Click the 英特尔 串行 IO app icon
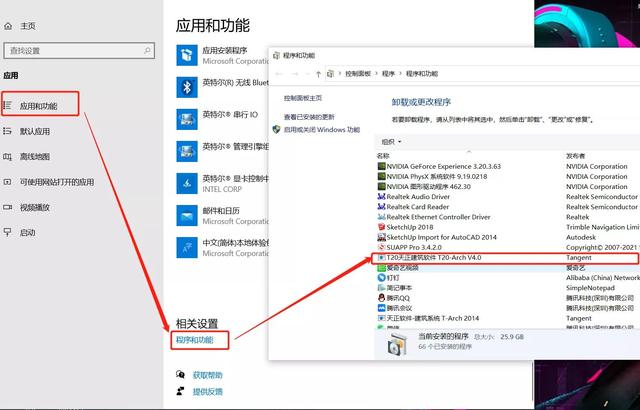Viewport: 640px width, 410px height. tap(187, 119)
